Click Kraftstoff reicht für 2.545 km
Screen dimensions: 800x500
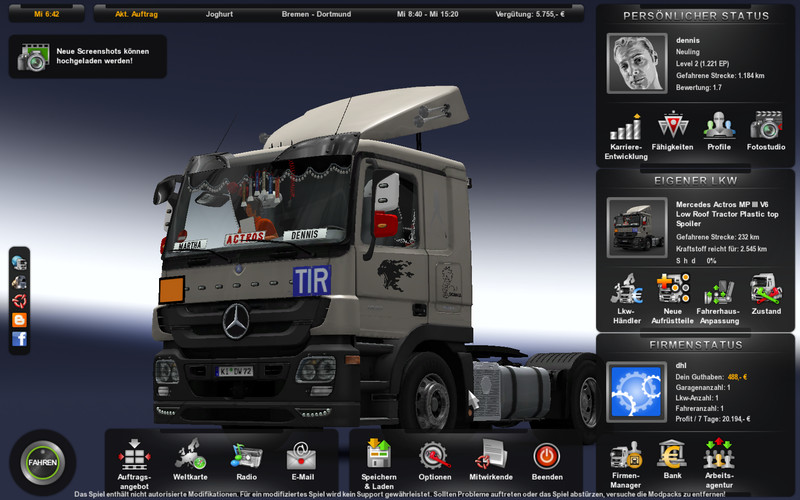[x=721, y=249]
